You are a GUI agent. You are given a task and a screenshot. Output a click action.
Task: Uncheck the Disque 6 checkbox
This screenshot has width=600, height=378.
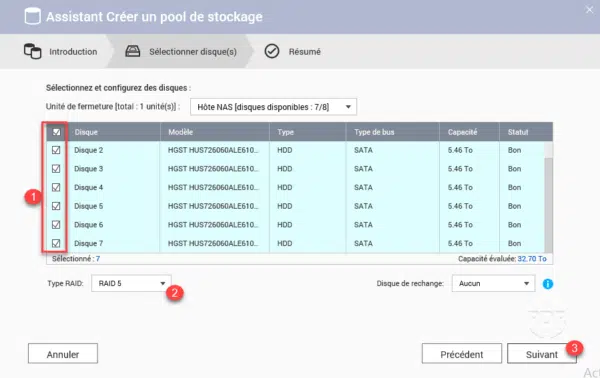pyautogui.click(x=56, y=225)
